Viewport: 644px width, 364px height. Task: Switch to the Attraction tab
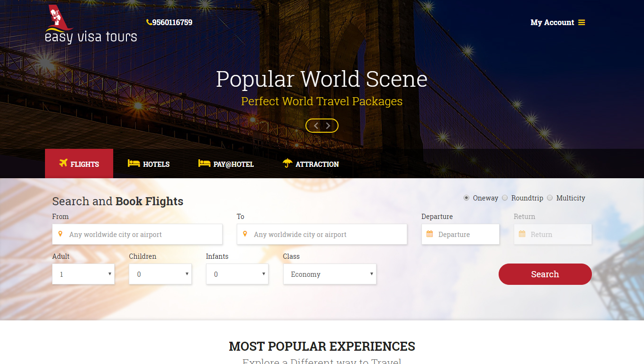click(x=311, y=164)
